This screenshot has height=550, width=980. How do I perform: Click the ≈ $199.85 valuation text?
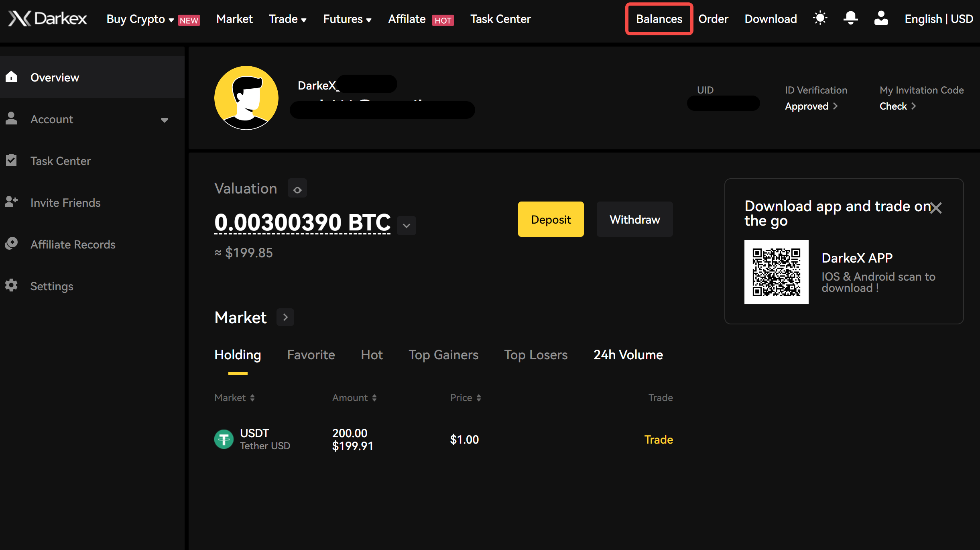(x=244, y=253)
